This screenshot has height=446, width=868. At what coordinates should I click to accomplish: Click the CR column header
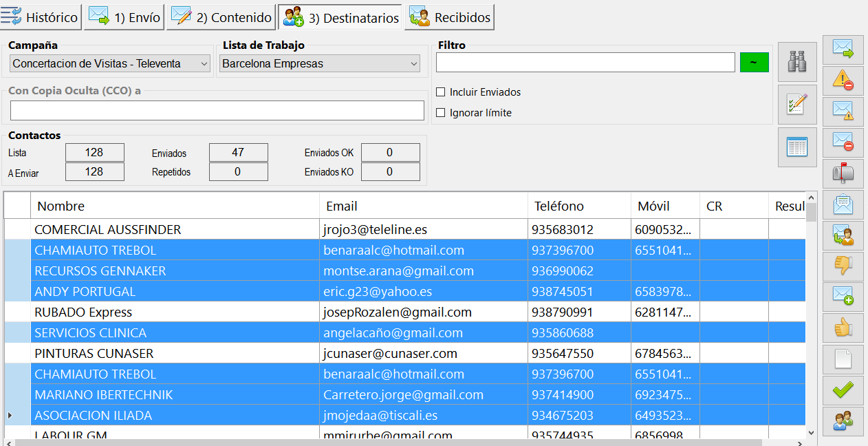tap(734, 206)
